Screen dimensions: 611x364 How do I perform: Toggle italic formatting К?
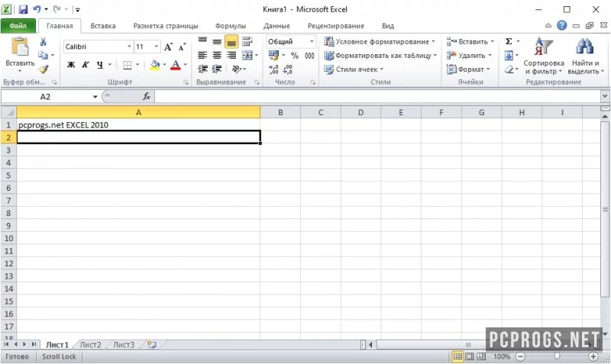click(86, 65)
